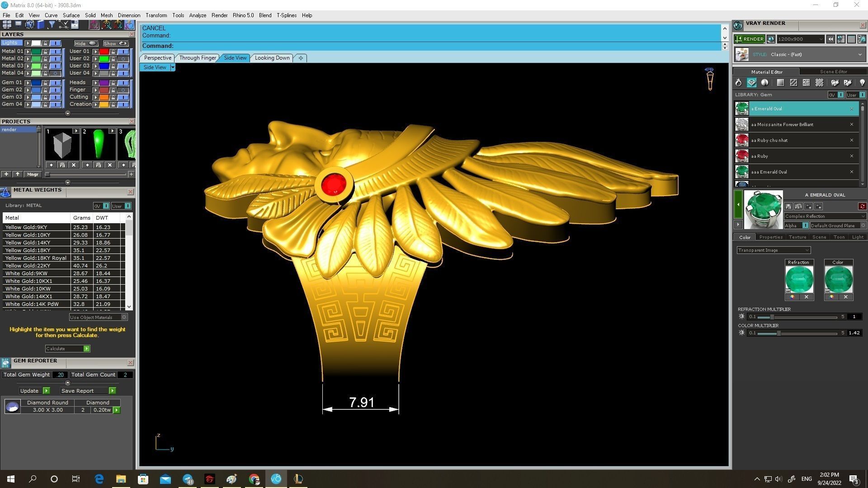Open the T-Splines menu
This screenshot has width=868, height=488.
(286, 15)
